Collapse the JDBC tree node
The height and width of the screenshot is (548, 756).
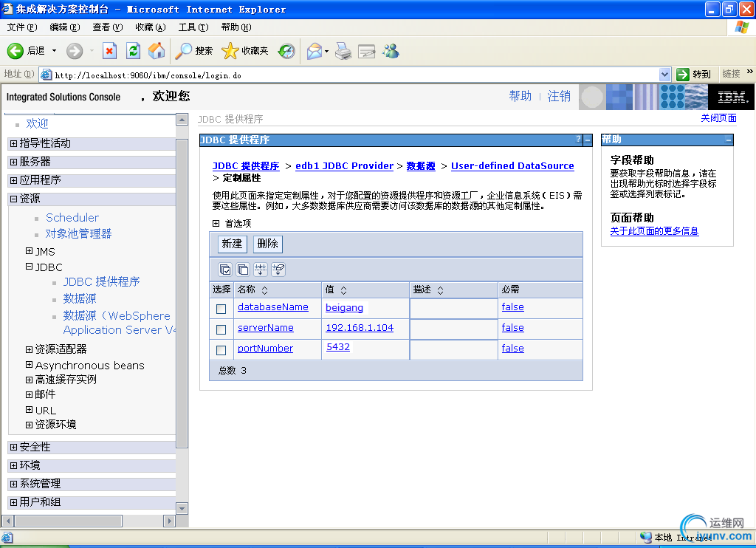pos(29,267)
